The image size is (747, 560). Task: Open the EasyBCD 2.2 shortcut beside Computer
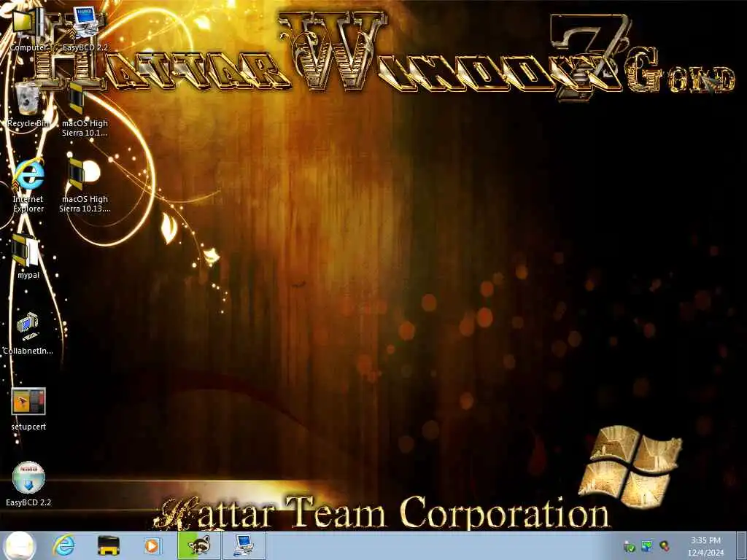click(85, 28)
